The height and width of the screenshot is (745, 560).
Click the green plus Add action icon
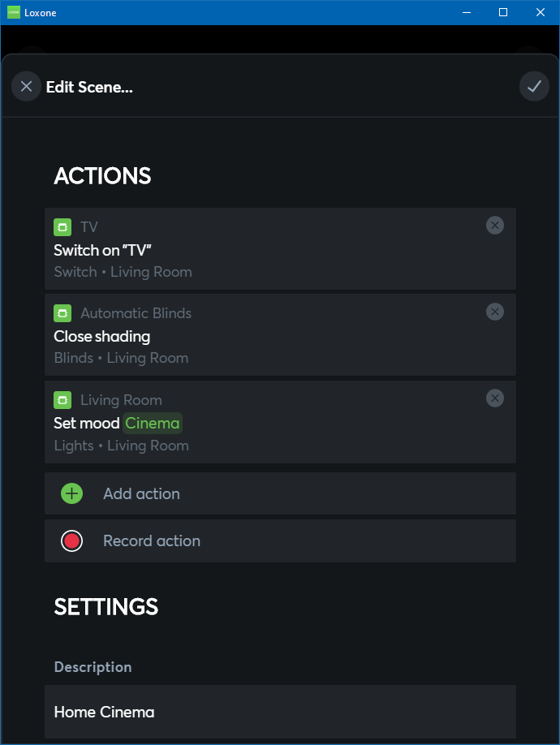pyautogui.click(x=72, y=493)
